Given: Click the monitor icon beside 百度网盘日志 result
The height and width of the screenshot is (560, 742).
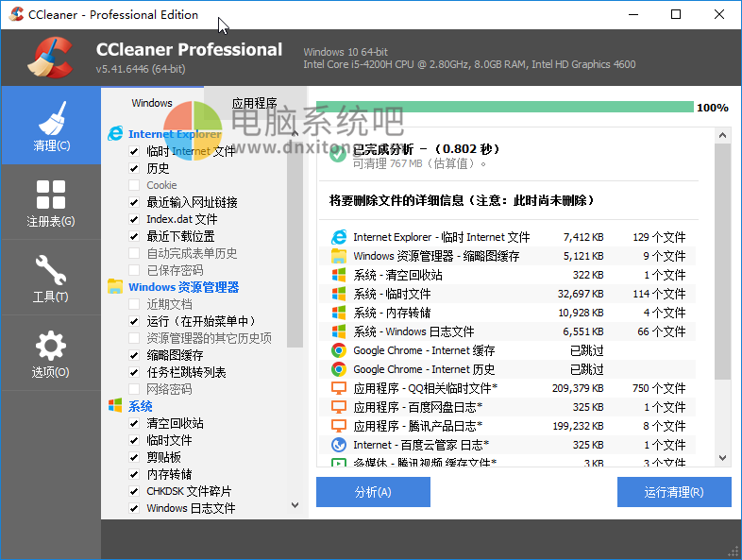Looking at the screenshot, I should [x=338, y=407].
